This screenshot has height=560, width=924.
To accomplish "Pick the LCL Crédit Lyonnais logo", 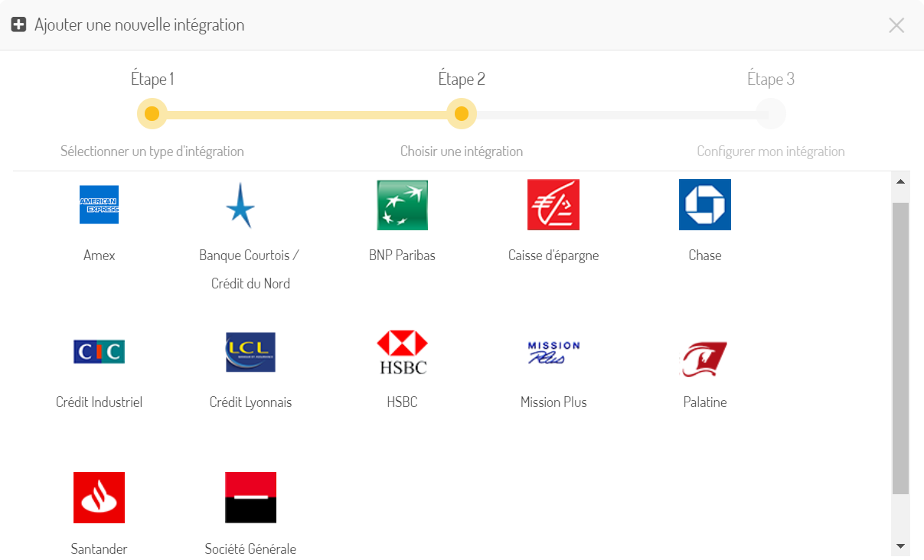I will tap(250, 352).
